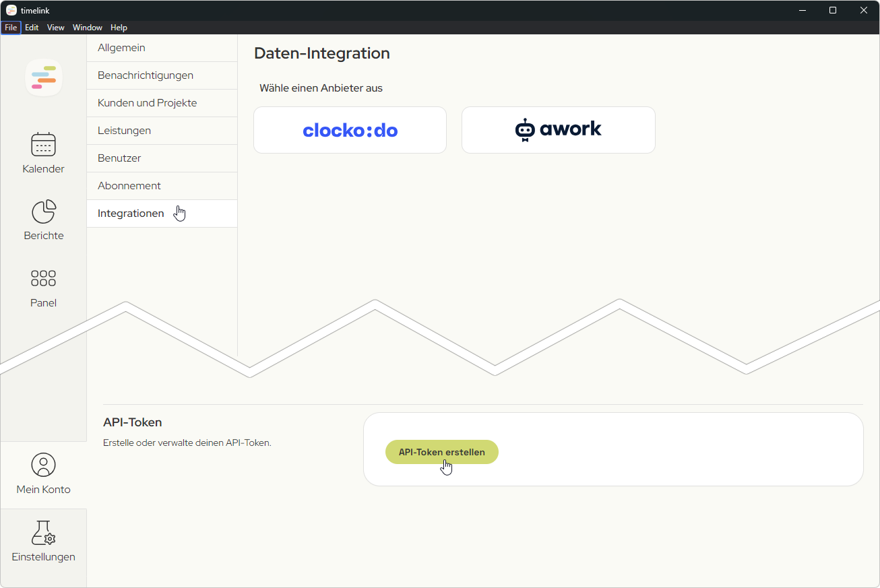Open the File menu
The width and height of the screenshot is (880, 588).
[x=11, y=28]
